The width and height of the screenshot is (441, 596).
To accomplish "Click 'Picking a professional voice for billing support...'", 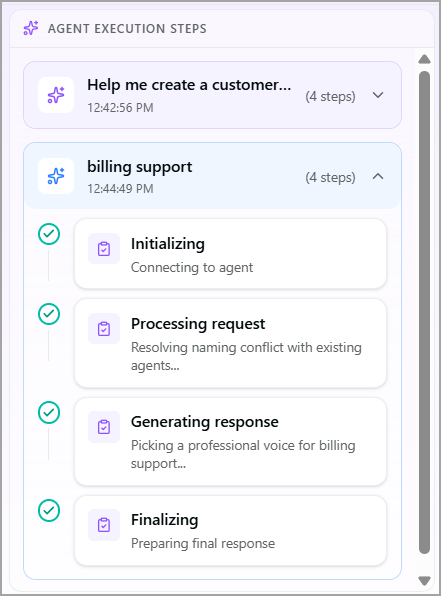I will [x=243, y=454].
